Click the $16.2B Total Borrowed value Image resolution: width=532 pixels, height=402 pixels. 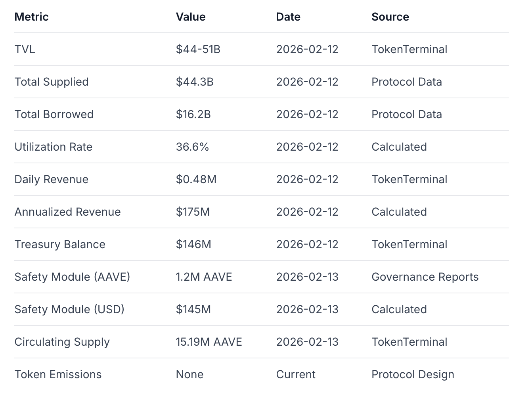point(193,114)
